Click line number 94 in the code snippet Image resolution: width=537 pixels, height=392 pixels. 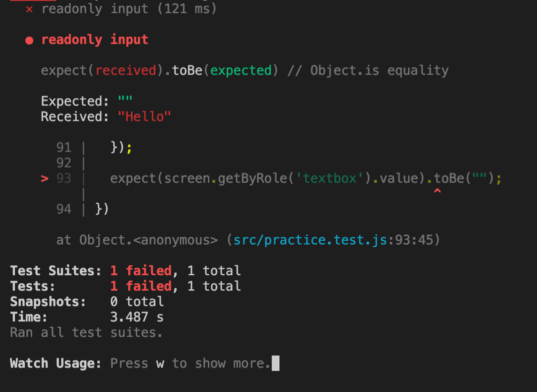tap(64, 209)
